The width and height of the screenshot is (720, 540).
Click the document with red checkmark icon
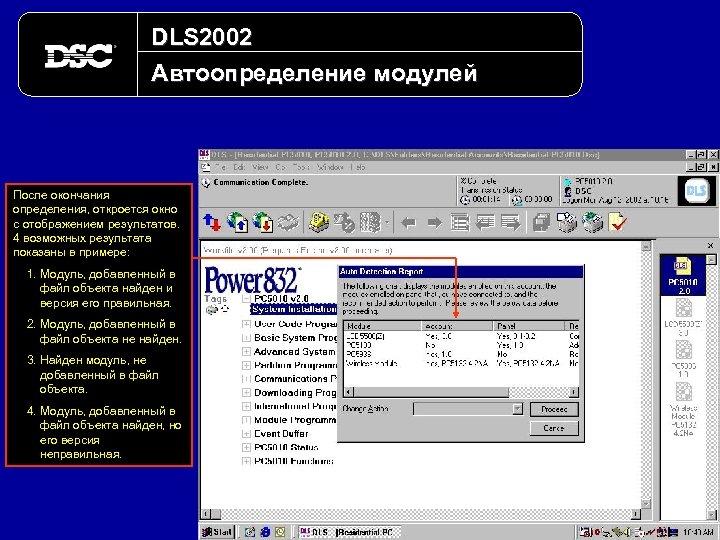tap(618, 223)
